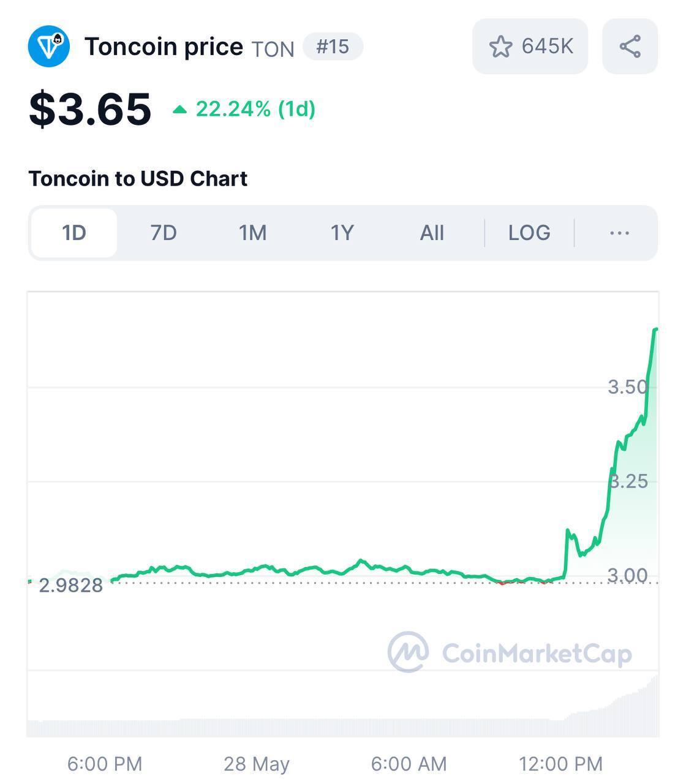
Task: Click the green up-arrow price change indicator
Action: (179, 110)
